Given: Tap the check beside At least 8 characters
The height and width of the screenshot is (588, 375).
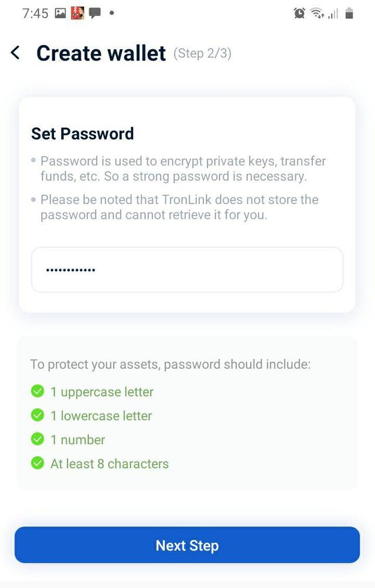Looking at the screenshot, I should click(x=37, y=463).
